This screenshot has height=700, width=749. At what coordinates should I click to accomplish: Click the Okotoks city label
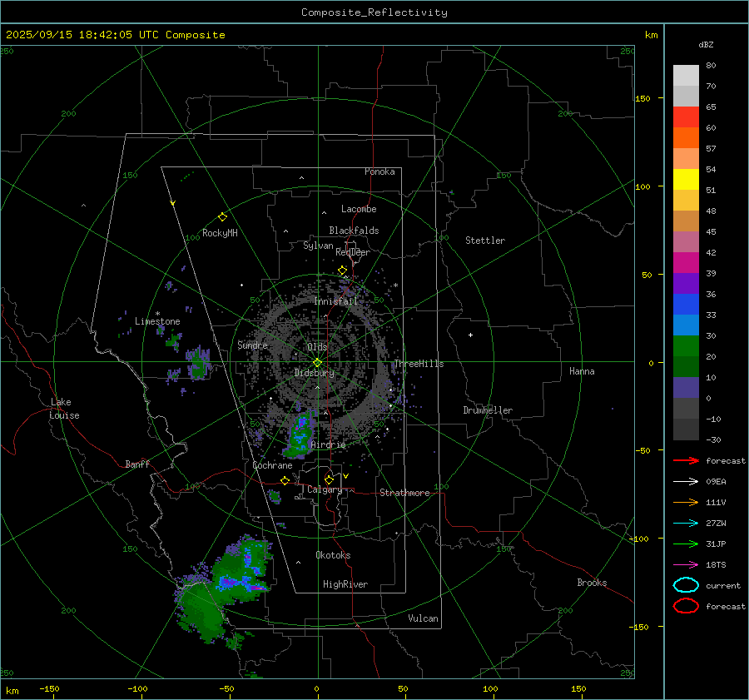coord(333,555)
